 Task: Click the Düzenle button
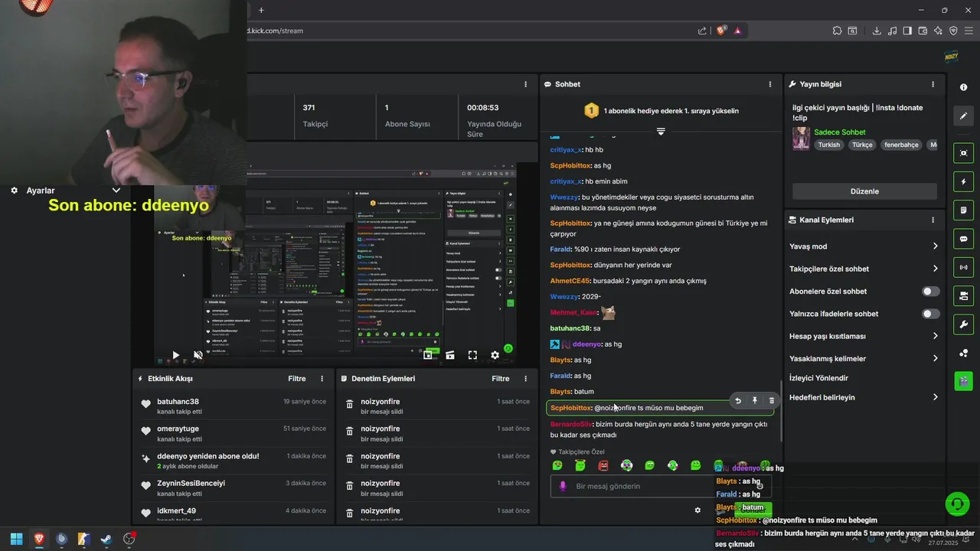click(x=864, y=191)
